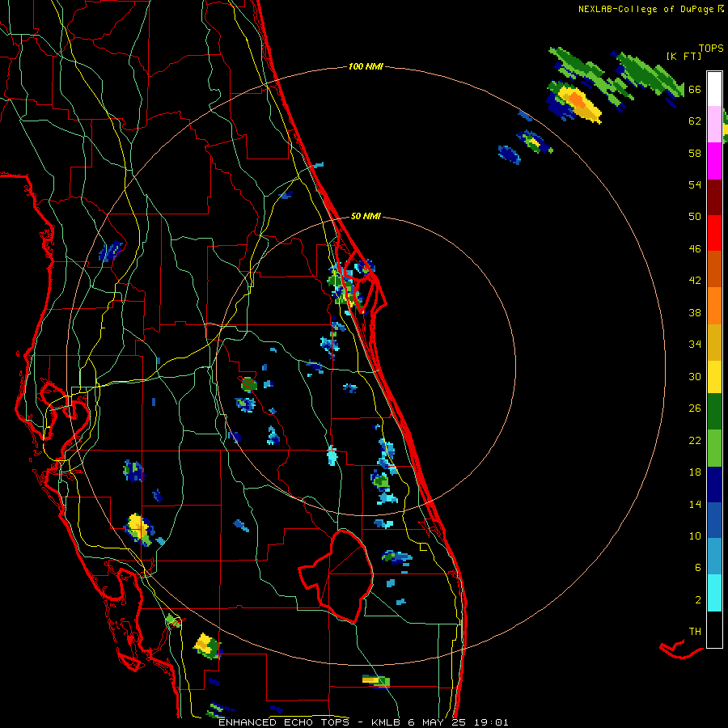Click the 22 value on the legend
The width and height of the screenshot is (728, 728).
click(695, 441)
